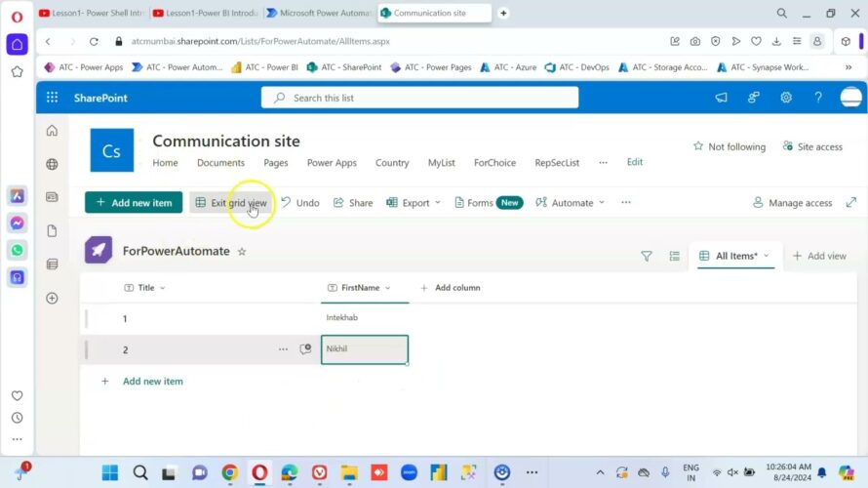Open WhatsApp in Opera sidebar
The width and height of the screenshot is (868, 488).
tap(18, 251)
